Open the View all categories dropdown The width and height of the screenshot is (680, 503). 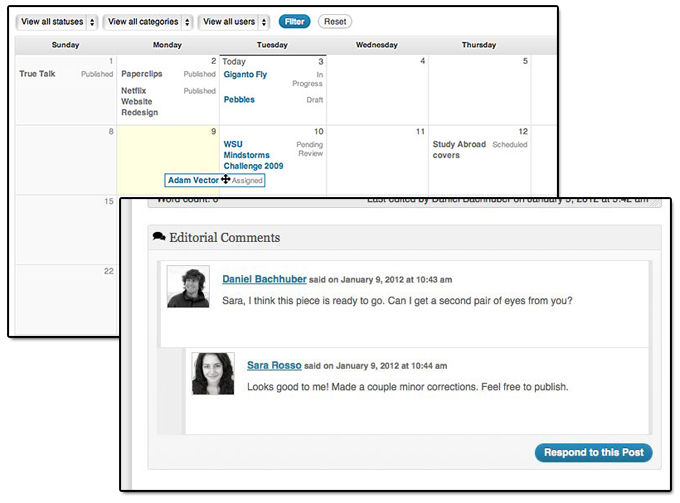pyautogui.click(x=147, y=22)
